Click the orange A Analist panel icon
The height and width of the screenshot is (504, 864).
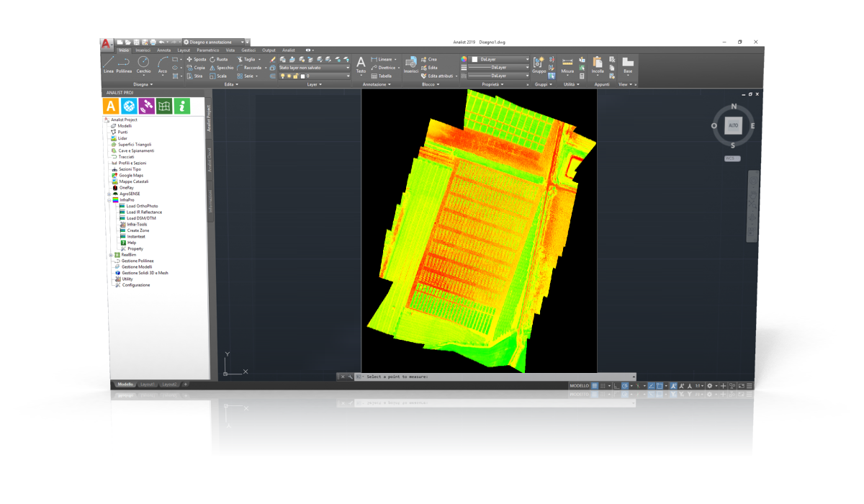pyautogui.click(x=111, y=106)
